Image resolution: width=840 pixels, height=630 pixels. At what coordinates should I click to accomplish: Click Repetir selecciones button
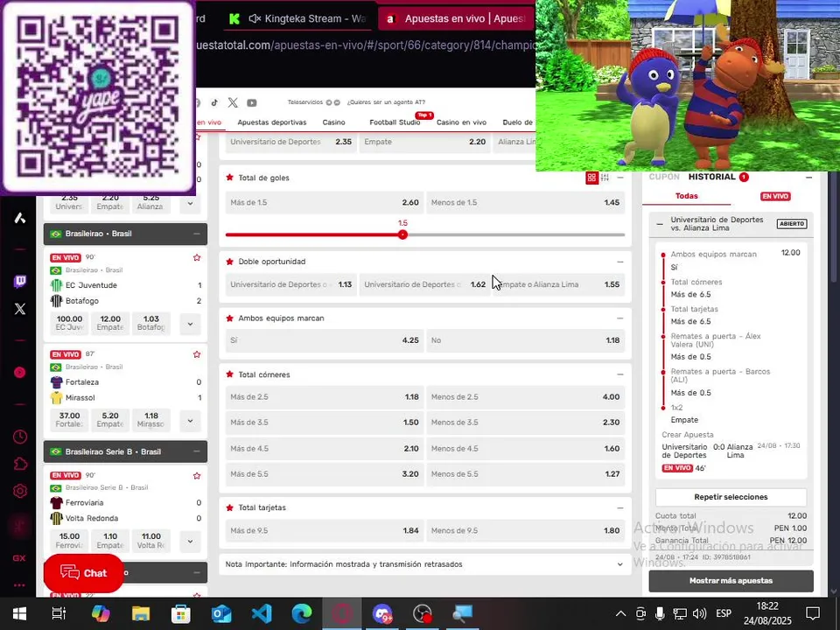[731, 497]
